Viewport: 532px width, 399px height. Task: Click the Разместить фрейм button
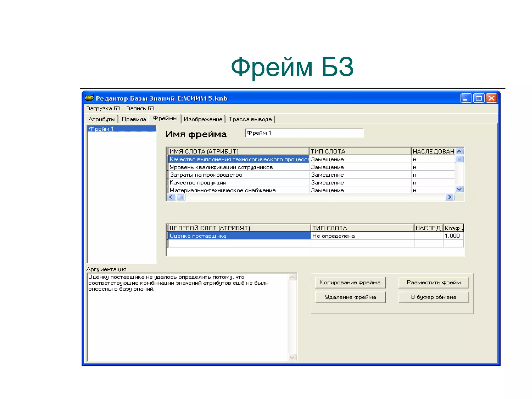[x=434, y=282]
